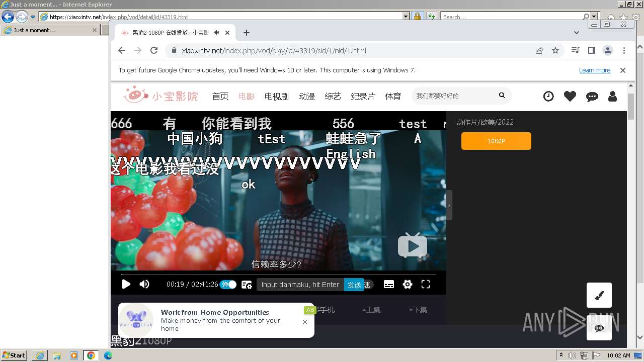The width and height of the screenshot is (644, 362).
Task: Enter fullscreen mode in the player
Action: (x=426, y=284)
